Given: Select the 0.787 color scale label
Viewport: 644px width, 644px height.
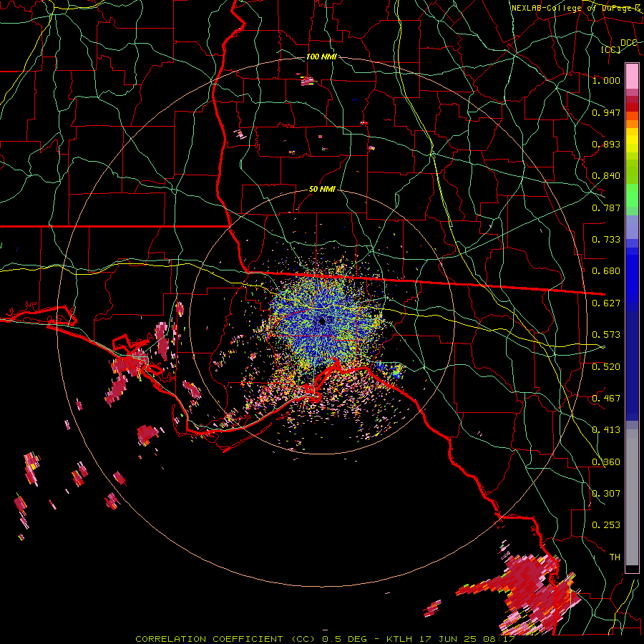Looking at the screenshot, I should point(606,208).
